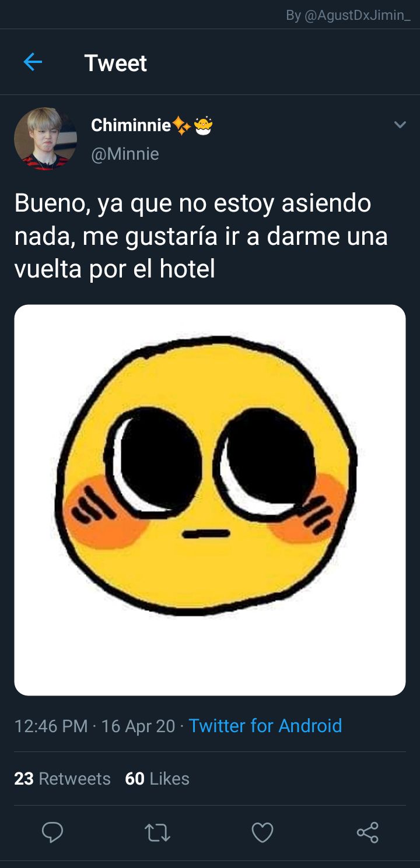420x868 pixels.
Task: Open the Twitter for Android link
Action: coord(265,726)
